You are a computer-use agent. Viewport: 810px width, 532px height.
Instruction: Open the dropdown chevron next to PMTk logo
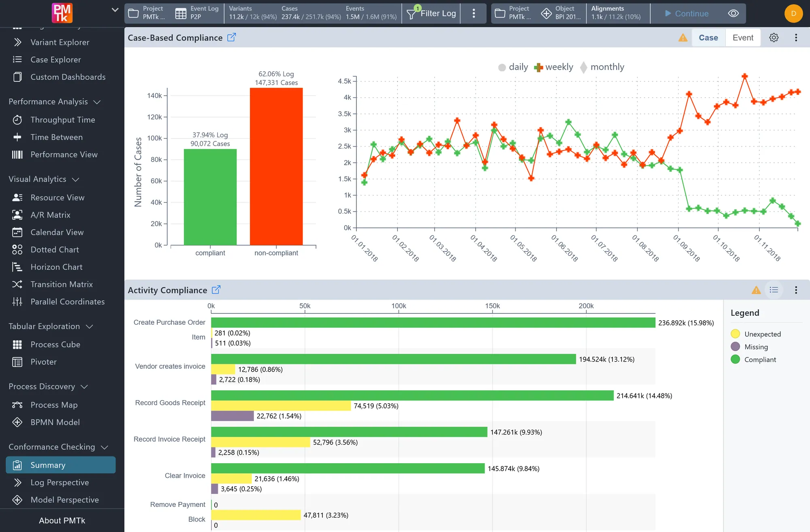115,10
